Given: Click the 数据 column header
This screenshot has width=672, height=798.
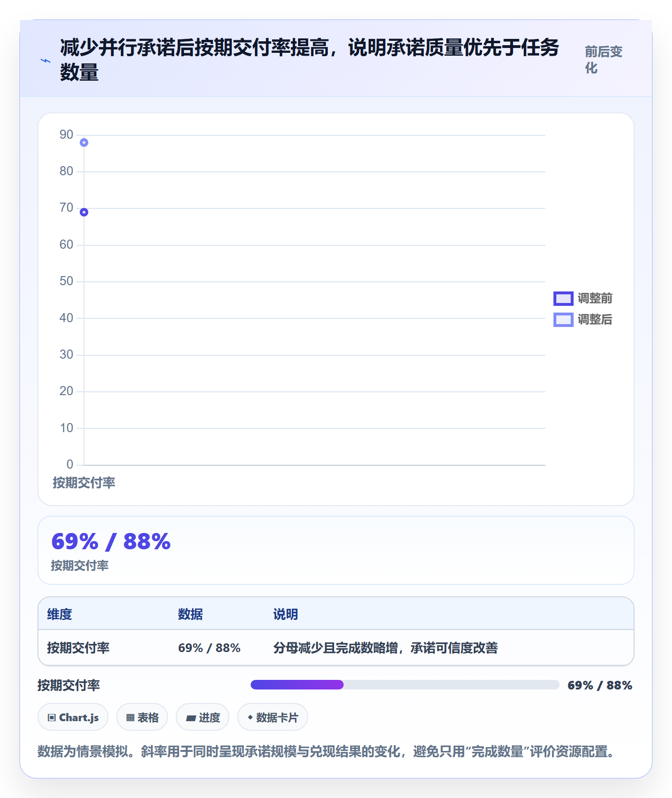Looking at the screenshot, I should (190, 614).
